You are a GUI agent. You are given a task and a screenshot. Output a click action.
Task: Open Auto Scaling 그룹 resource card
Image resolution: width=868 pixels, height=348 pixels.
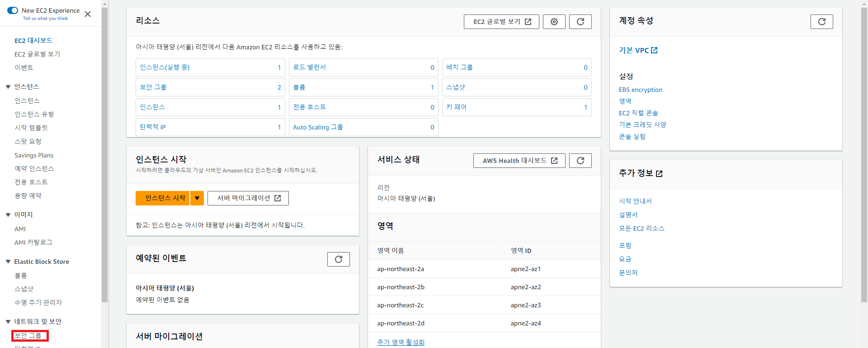(x=363, y=127)
